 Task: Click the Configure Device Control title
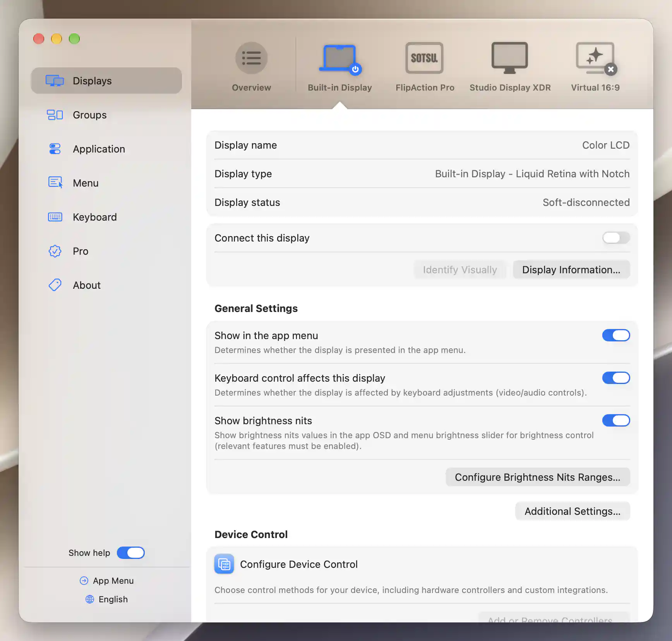coord(299,564)
